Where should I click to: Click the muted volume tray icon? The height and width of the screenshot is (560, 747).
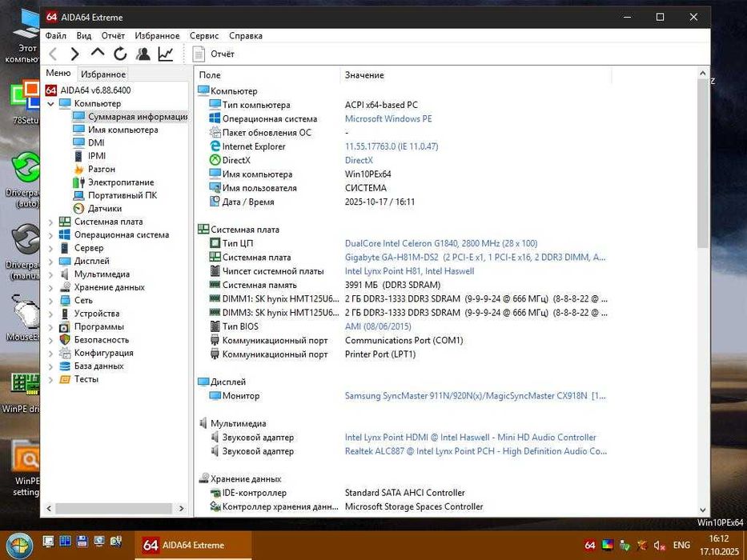click(660, 546)
